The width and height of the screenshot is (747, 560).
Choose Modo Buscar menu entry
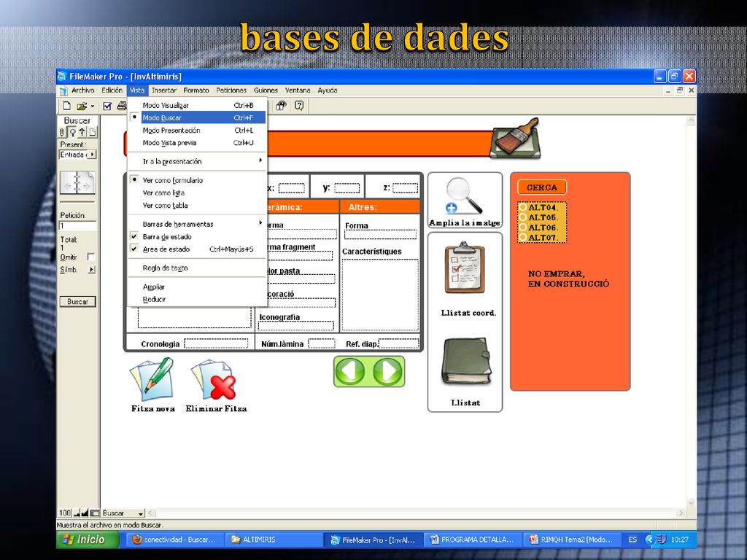click(197, 117)
